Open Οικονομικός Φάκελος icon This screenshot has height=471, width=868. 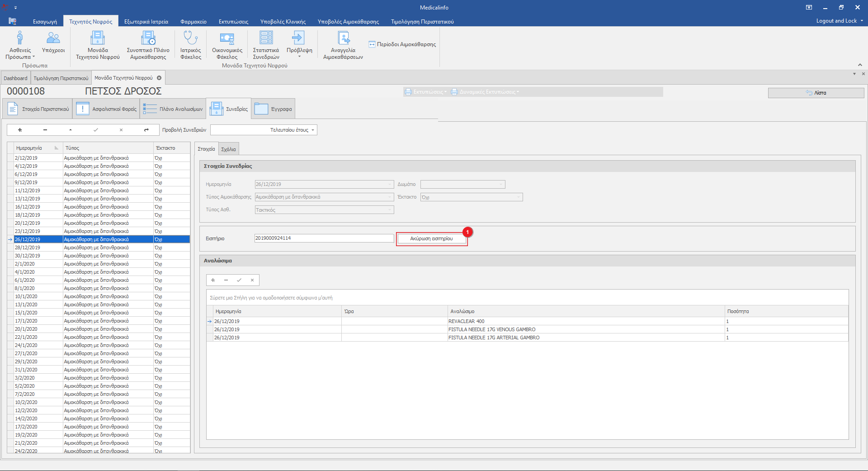pyautogui.click(x=227, y=38)
